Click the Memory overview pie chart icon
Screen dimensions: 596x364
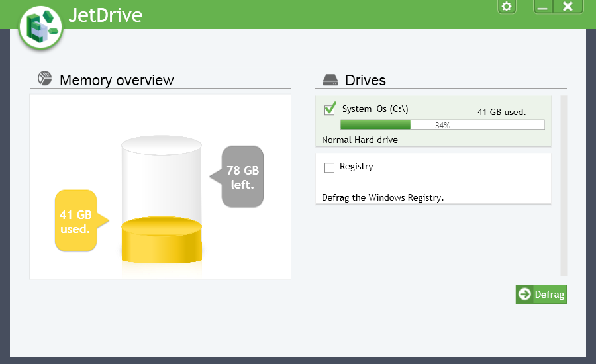(x=44, y=79)
